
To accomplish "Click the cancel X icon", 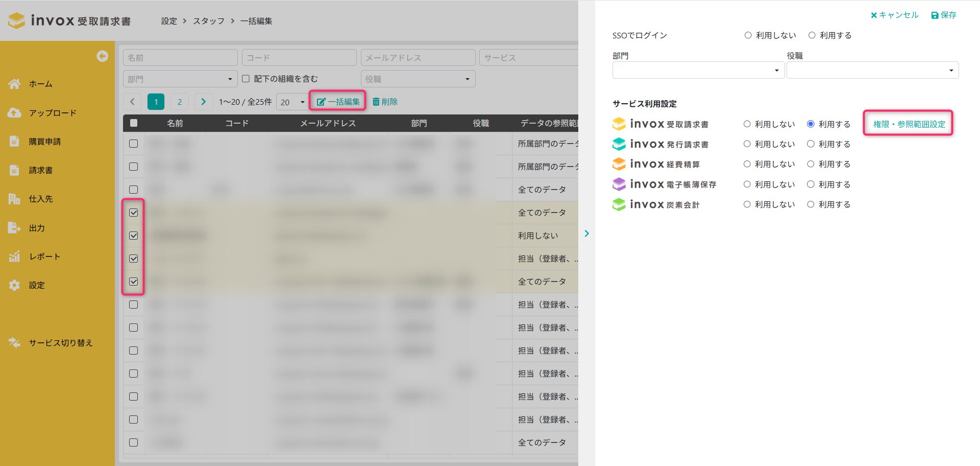I will (874, 15).
